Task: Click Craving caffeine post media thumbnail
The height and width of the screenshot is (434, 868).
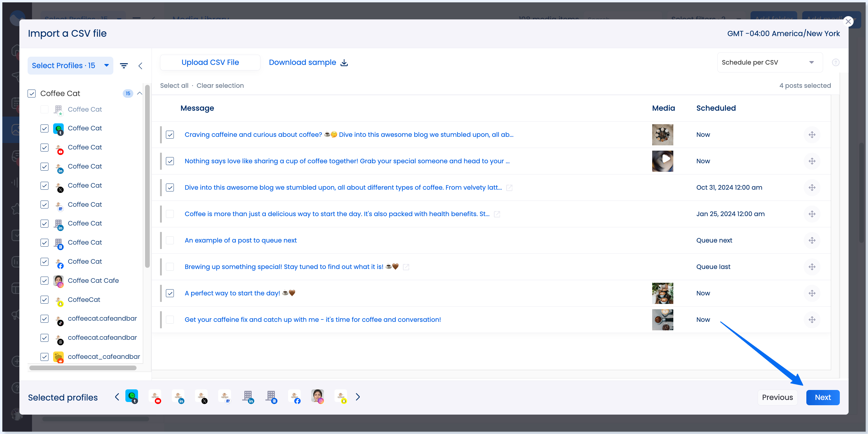Action: [662, 135]
